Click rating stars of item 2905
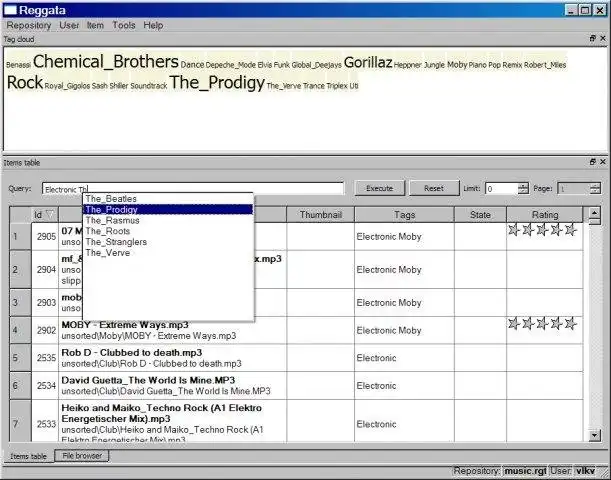 click(542, 230)
